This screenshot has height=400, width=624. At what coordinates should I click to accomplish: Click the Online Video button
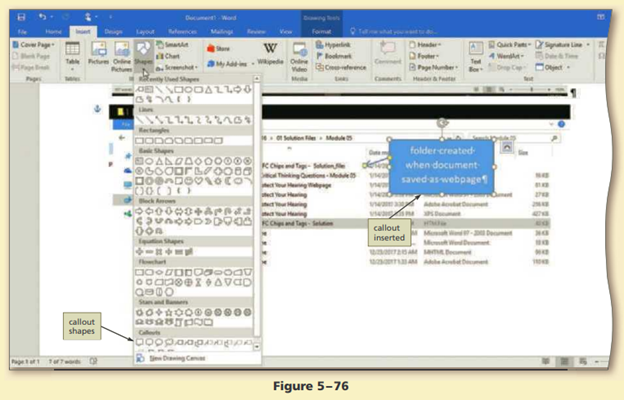pyautogui.click(x=299, y=57)
